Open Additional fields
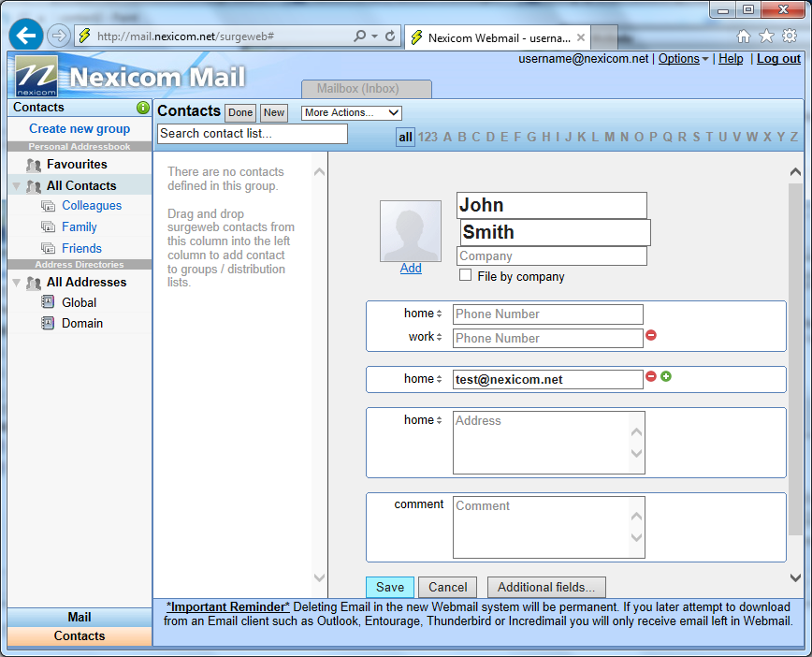Screen dimensions: 812x657 (x=546, y=587)
